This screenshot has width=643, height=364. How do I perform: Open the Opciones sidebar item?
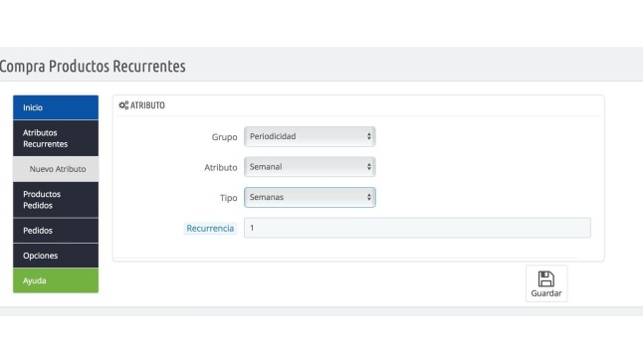(56, 256)
